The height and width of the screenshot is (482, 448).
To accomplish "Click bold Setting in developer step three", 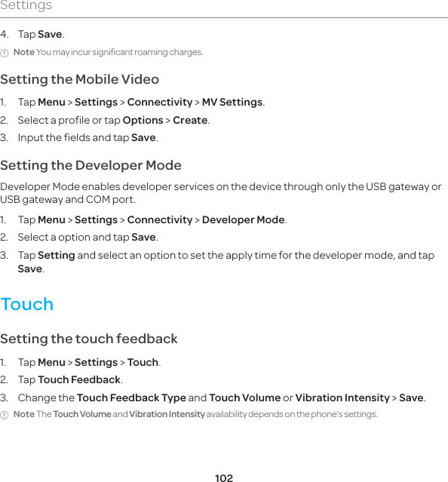I will click(x=57, y=256).
